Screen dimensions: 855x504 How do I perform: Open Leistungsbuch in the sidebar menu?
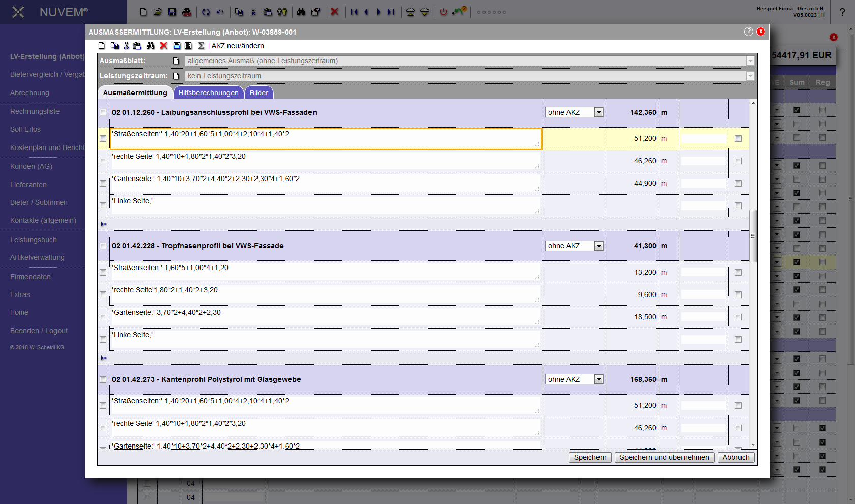click(x=34, y=240)
